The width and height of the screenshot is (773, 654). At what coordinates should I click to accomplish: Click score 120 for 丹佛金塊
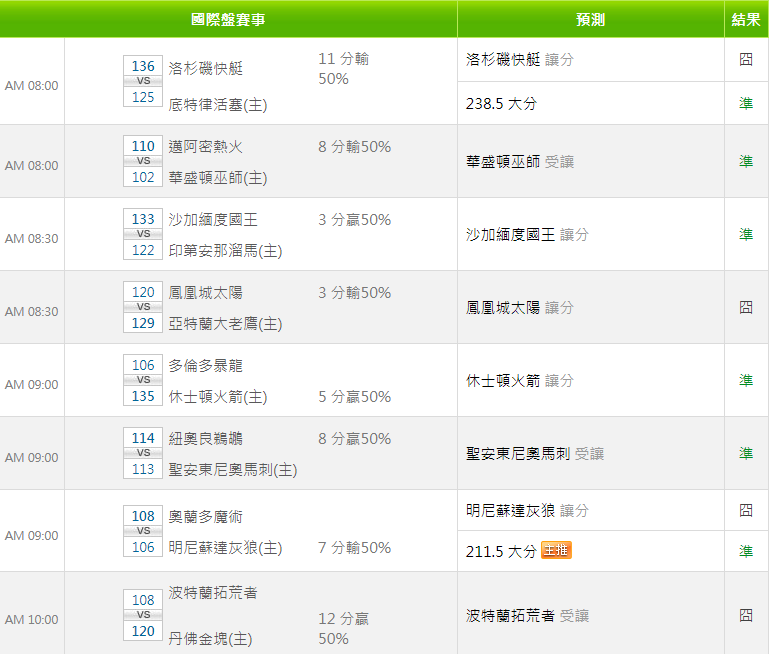coord(143,631)
